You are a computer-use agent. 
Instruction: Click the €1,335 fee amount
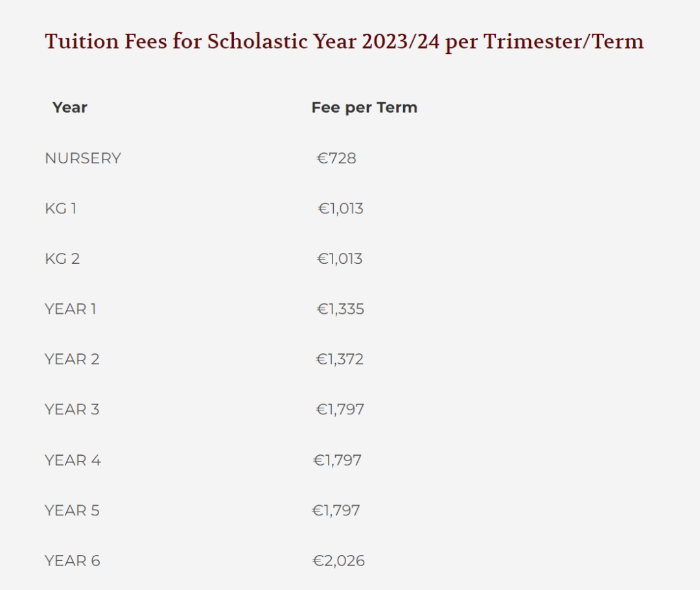pos(340,309)
